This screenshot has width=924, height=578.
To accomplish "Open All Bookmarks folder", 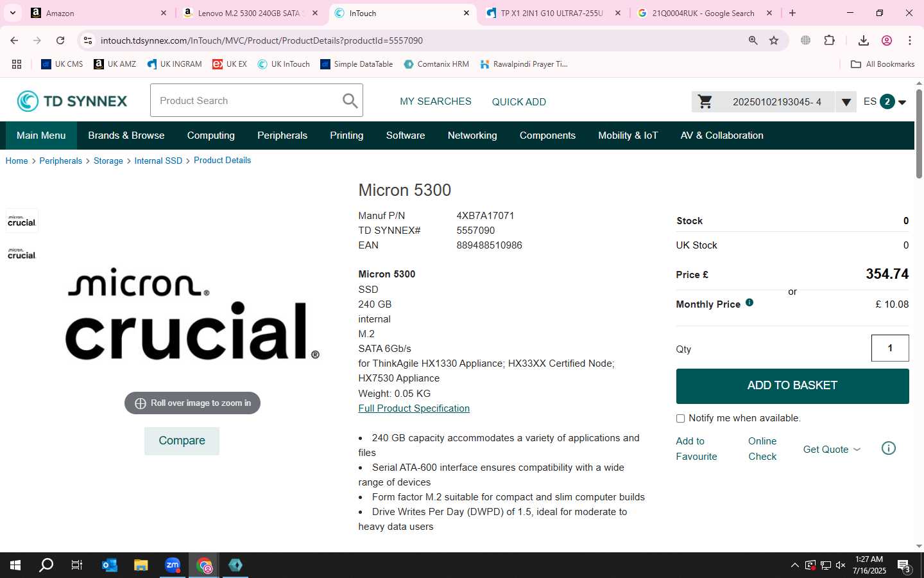I will tap(882, 64).
